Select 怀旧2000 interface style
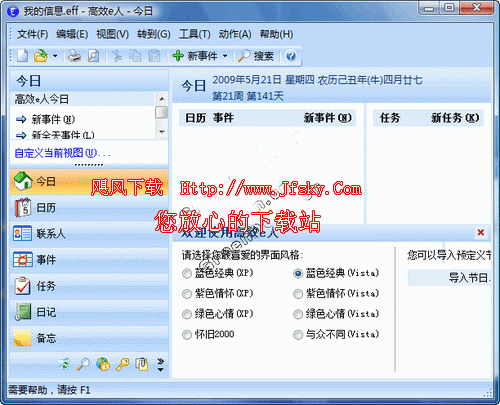 tap(208, 334)
